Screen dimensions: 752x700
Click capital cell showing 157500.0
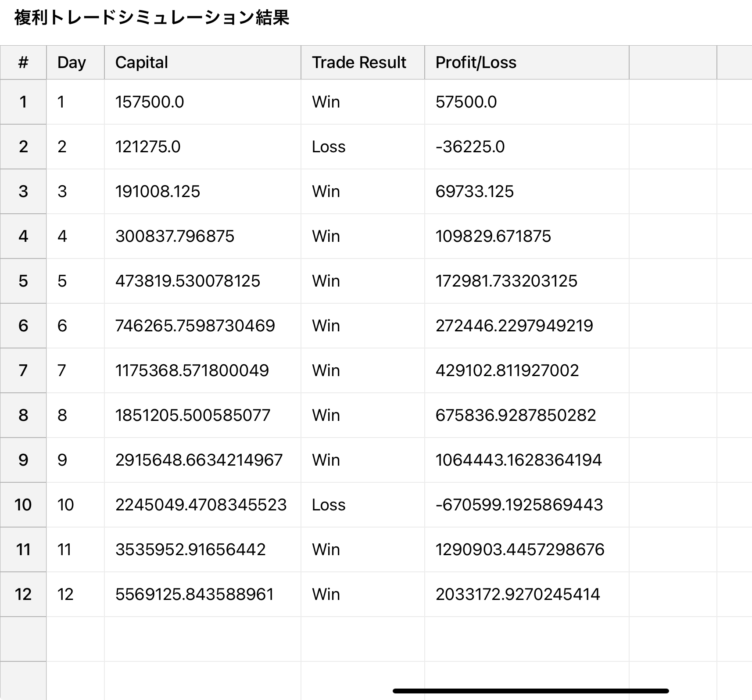[x=150, y=102]
